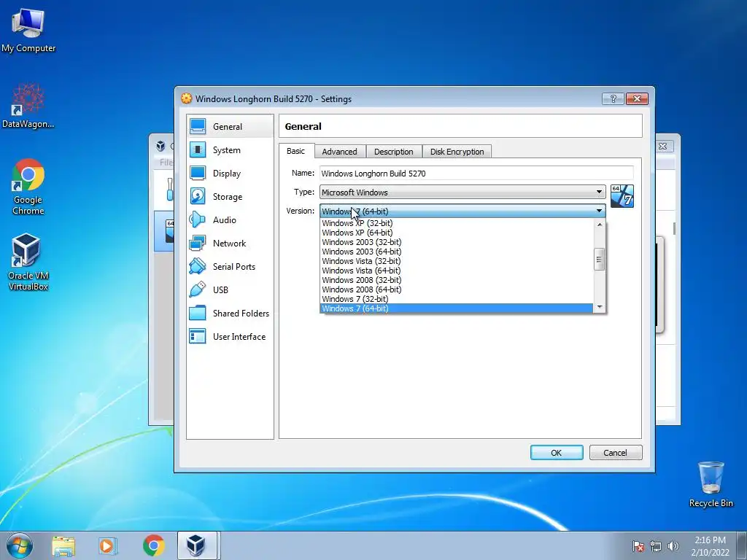Image resolution: width=747 pixels, height=560 pixels.
Task: Choose Windows 2003 (64-bit) from the list
Action: pyautogui.click(x=457, y=252)
